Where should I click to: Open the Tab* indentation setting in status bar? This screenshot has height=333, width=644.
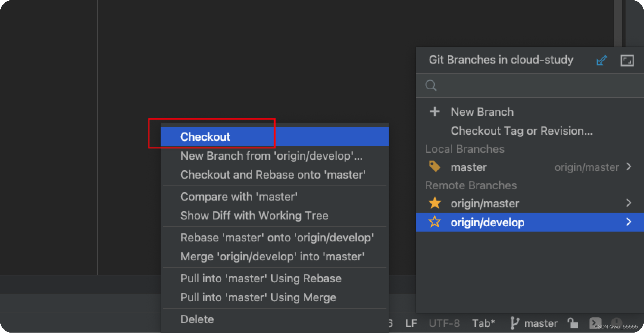483,324
